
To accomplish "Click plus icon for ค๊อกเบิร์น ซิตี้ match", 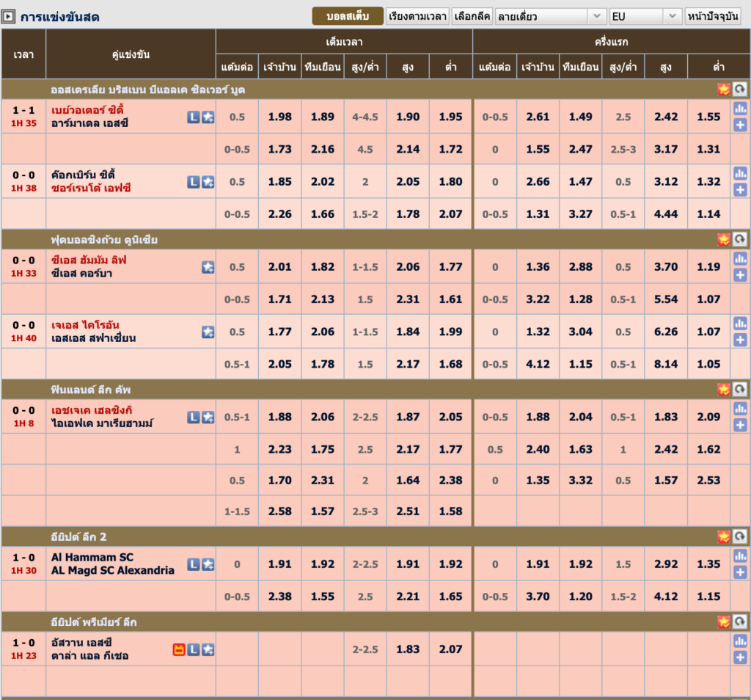I will click(740, 190).
